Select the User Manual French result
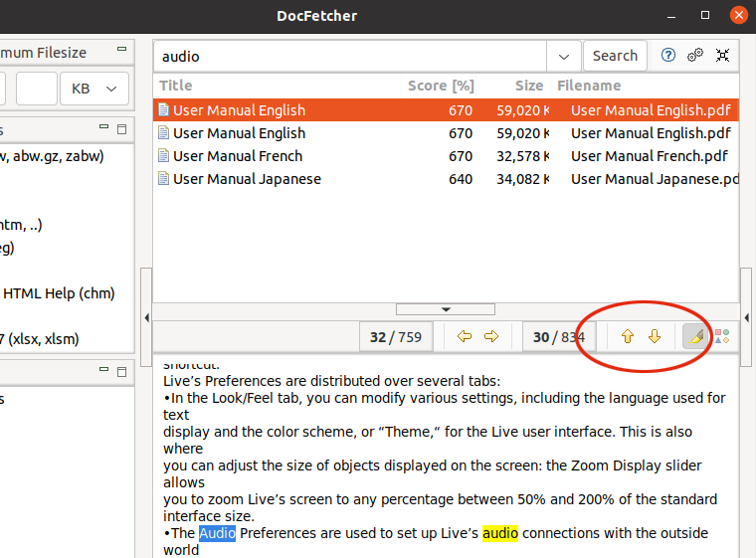Screen dimensions: 756x558 coord(446,156)
